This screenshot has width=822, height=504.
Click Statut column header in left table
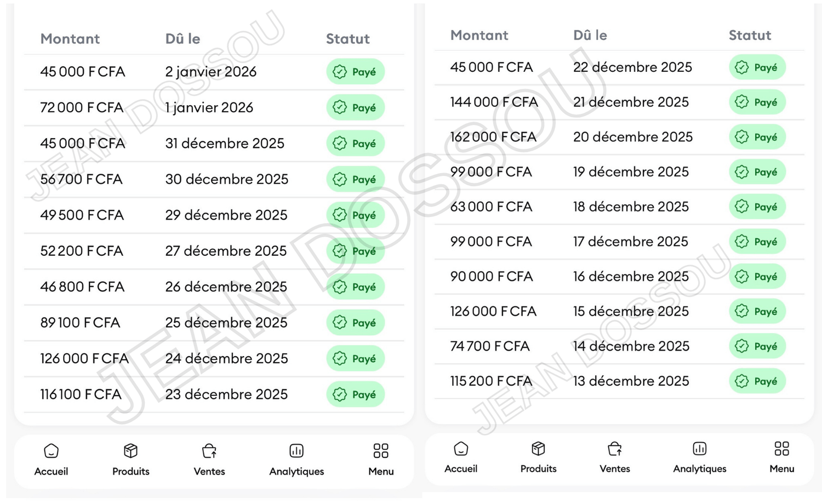click(348, 39)
